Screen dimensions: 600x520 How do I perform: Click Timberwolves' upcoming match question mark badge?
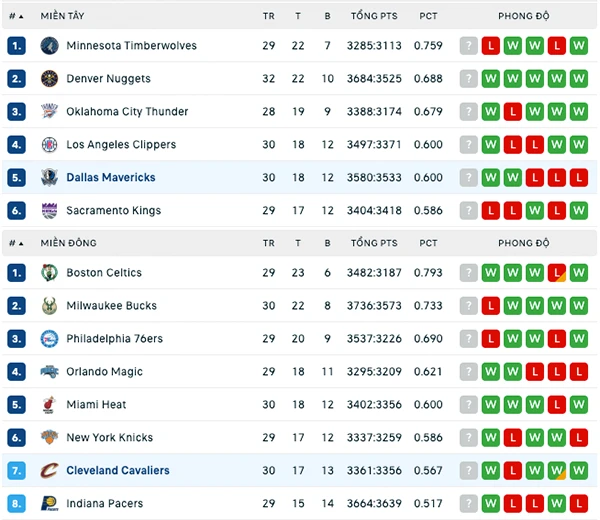click(x=469, y=46)
